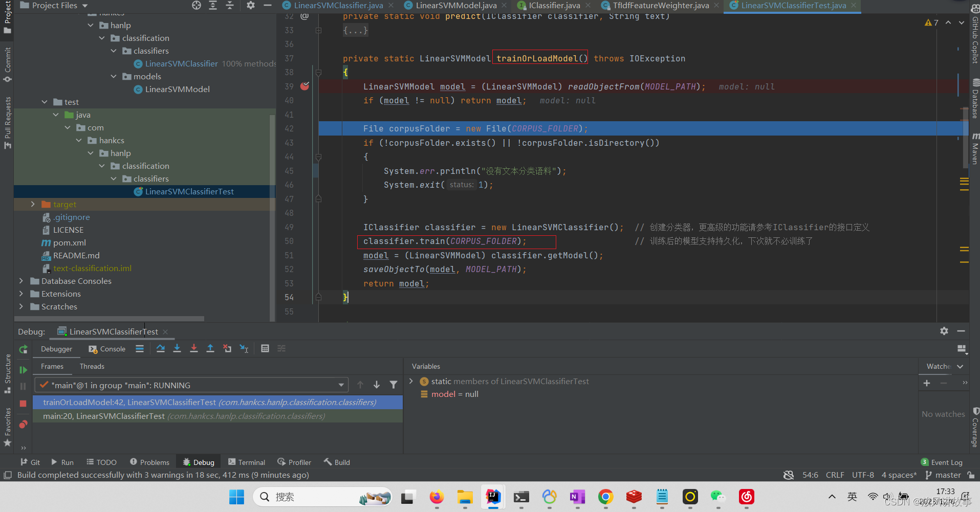Switch to LinearSVMModel.java tab

point(455,5)
